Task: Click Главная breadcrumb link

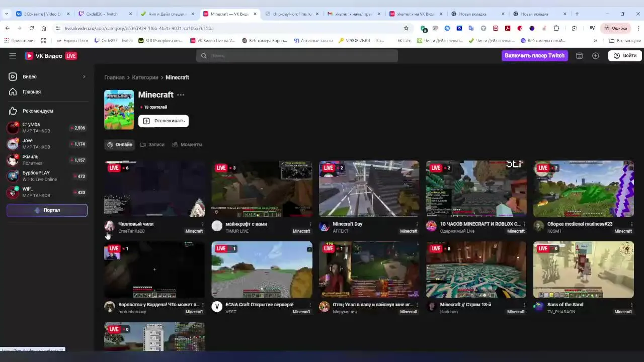Action: (x=114, y=77)
